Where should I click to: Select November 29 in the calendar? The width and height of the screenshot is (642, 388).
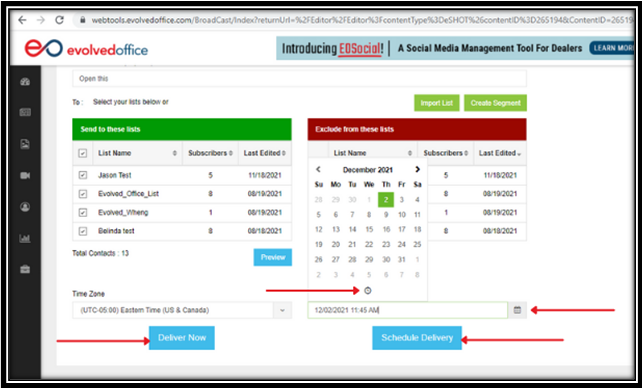click(x=336, y=200)
